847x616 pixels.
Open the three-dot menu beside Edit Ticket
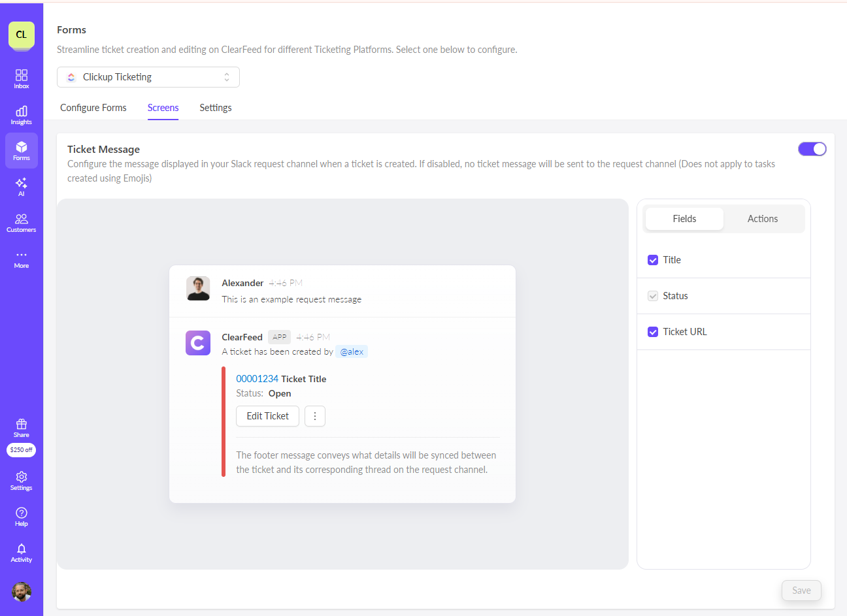click(315, 416)
